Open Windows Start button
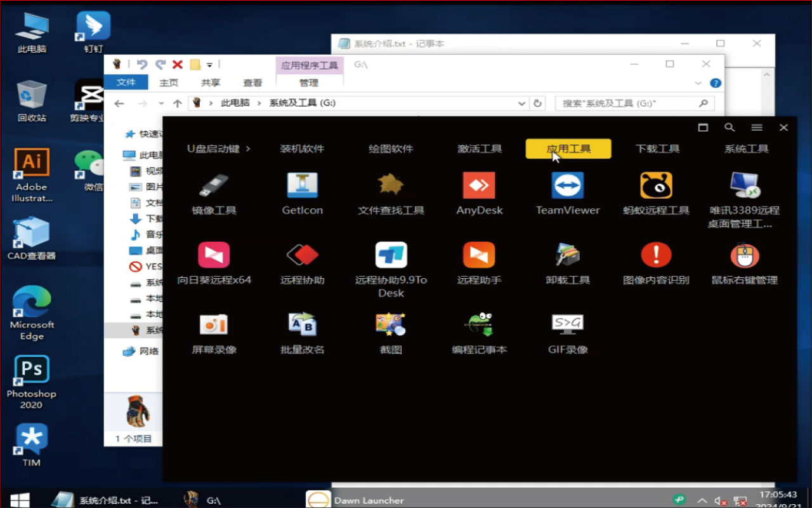The width and height of the screenshot is (812, 508). click(x=20, y=500)
